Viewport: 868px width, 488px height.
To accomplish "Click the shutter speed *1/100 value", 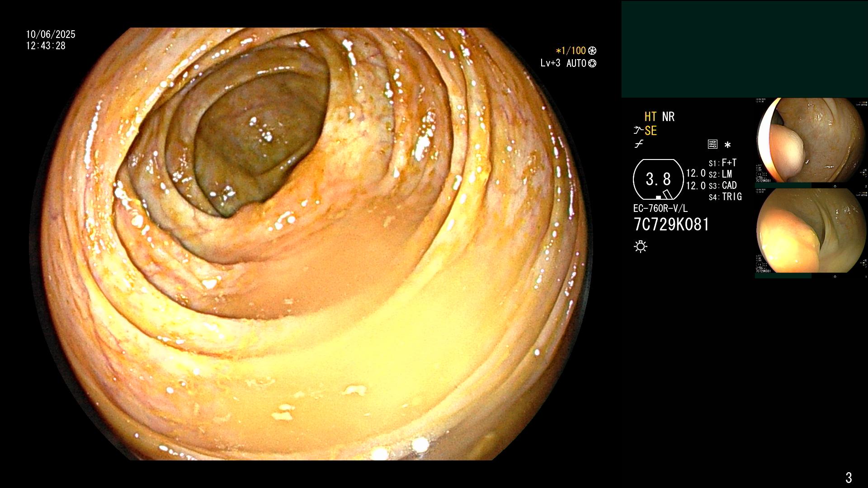I will coord(571,51).
